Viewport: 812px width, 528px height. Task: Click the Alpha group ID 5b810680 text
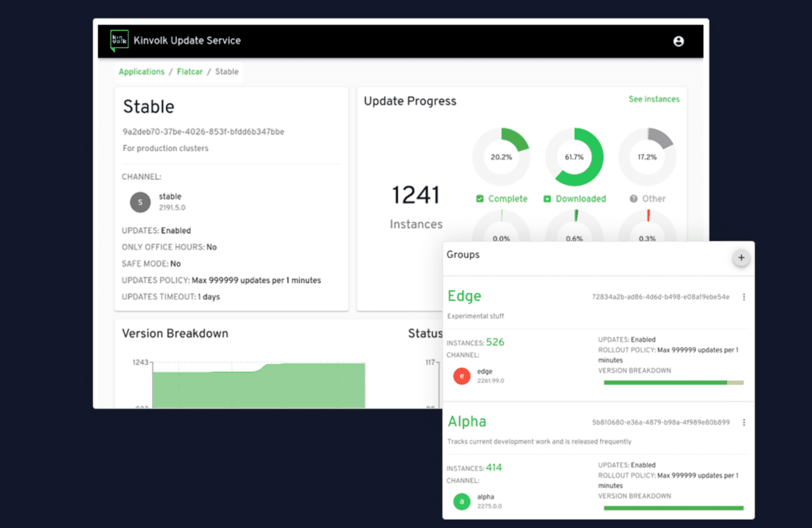click(x=661, y=422)
